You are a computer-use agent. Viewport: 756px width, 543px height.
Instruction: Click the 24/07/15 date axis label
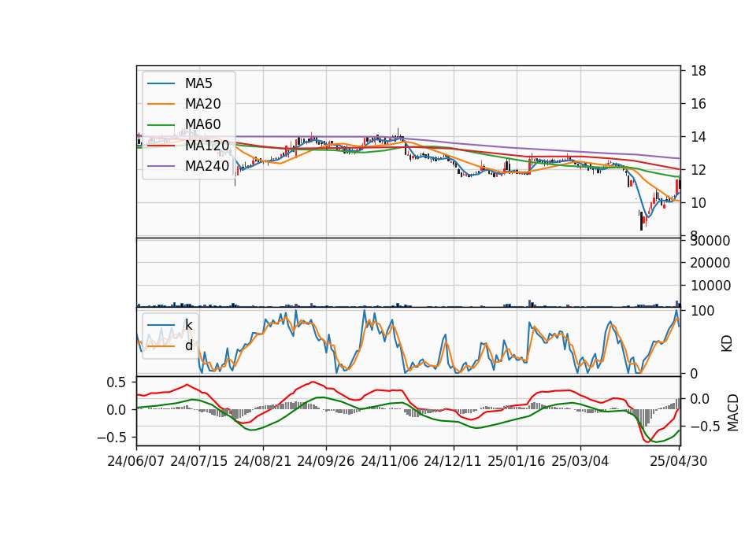pos(198,461)
